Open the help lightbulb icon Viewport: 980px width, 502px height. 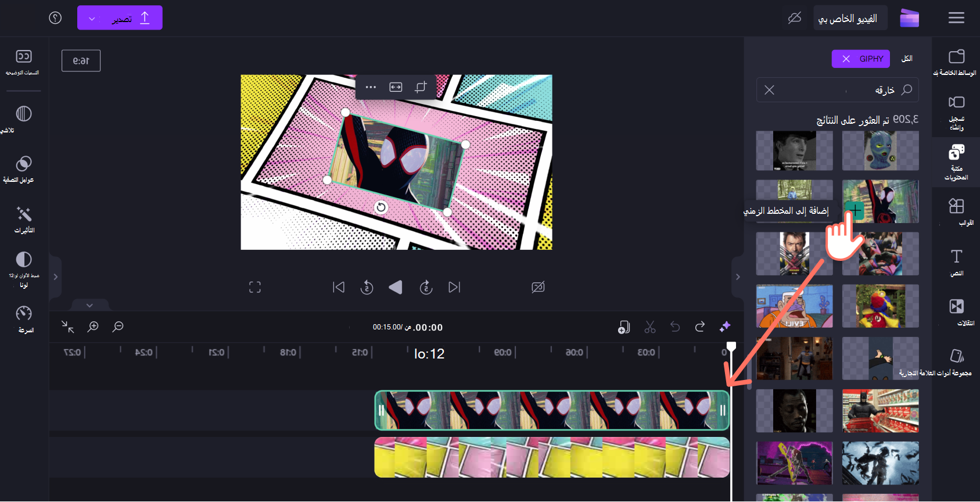(55, 18)
